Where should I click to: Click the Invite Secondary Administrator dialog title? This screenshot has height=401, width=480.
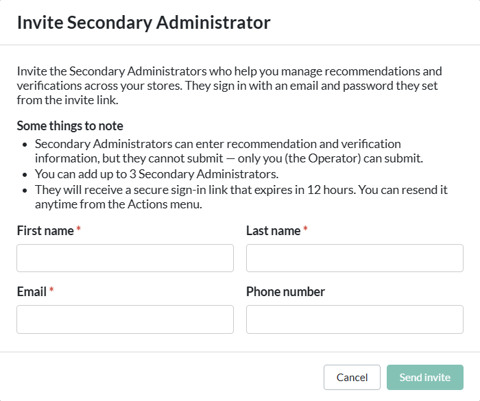(144, 23)
